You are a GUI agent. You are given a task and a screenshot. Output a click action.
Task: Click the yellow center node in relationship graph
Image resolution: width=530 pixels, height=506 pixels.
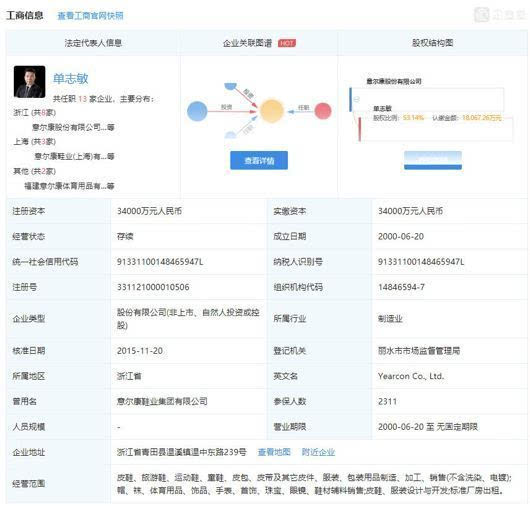click(271, 111)
